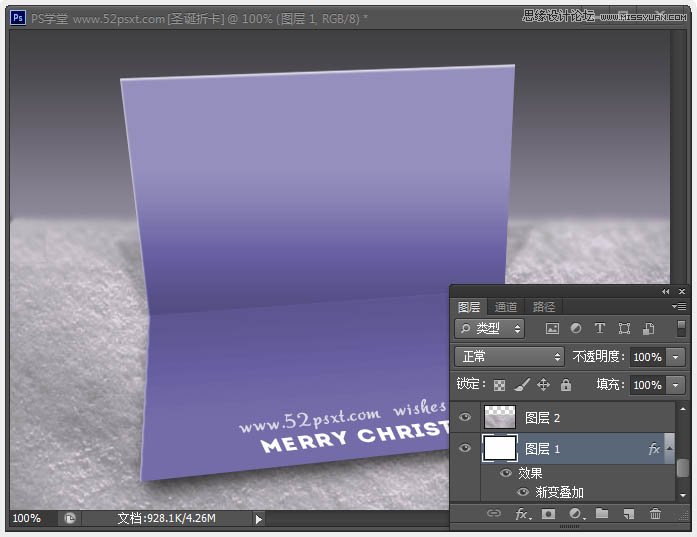Click the link layers icon

[493, 514]
